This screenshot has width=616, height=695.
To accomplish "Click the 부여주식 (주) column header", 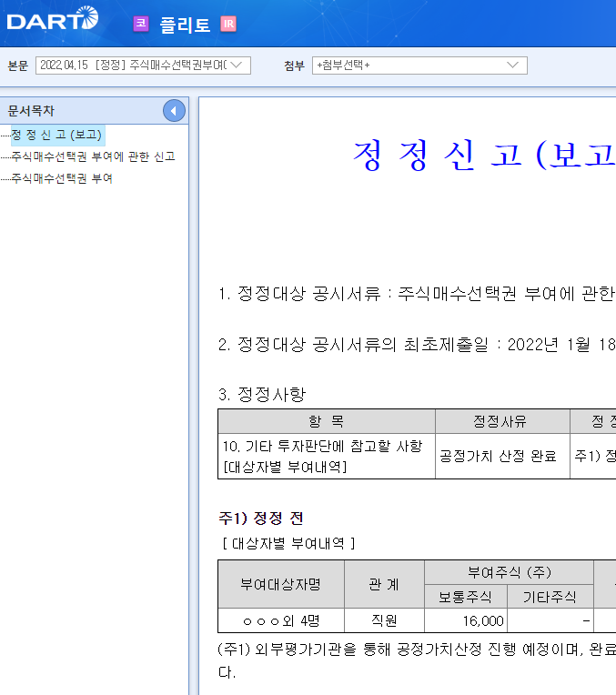I will pos(510,572).
